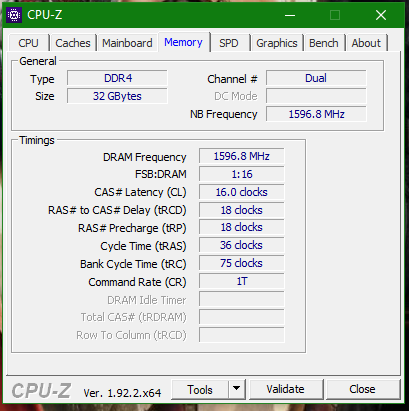Expand the Tools dropdown arrow
This screenshot has width=409, height=411.
click(x=237, y=389)
